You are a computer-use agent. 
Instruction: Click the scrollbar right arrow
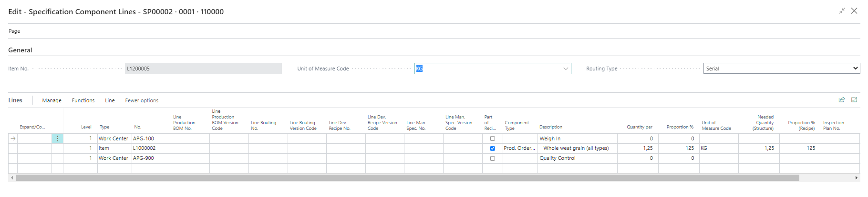857,177
